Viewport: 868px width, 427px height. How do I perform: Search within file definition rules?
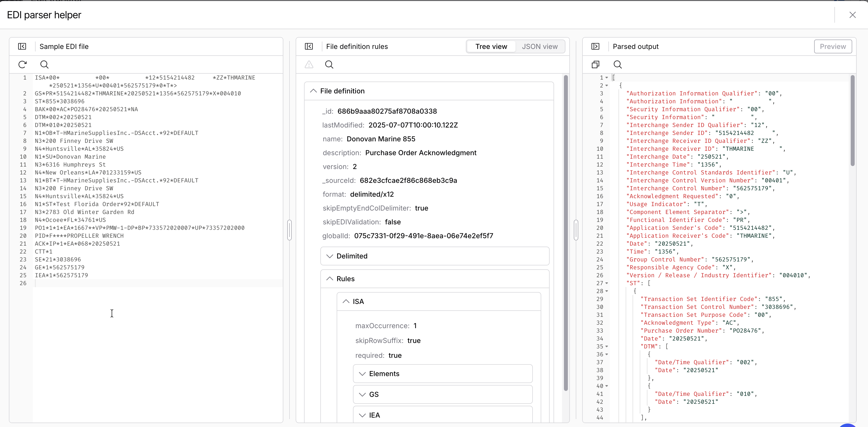pyautogui.click(x=329, y=64)
